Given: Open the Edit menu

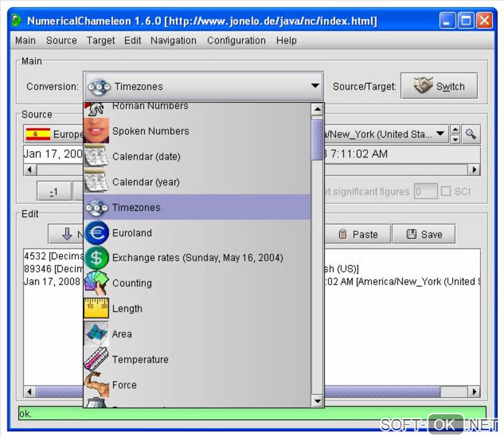Looking at the screenshot, I should (x=132, y=40).
